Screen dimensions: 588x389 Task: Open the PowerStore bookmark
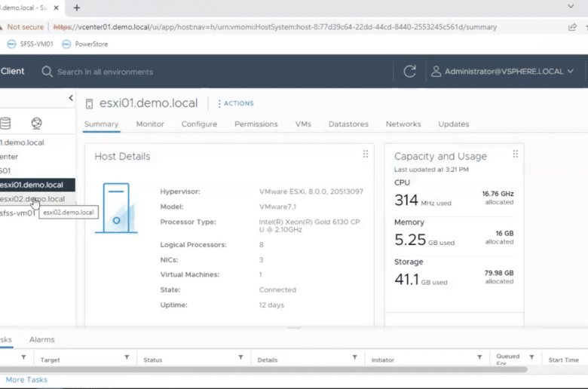tap(84, 44)
